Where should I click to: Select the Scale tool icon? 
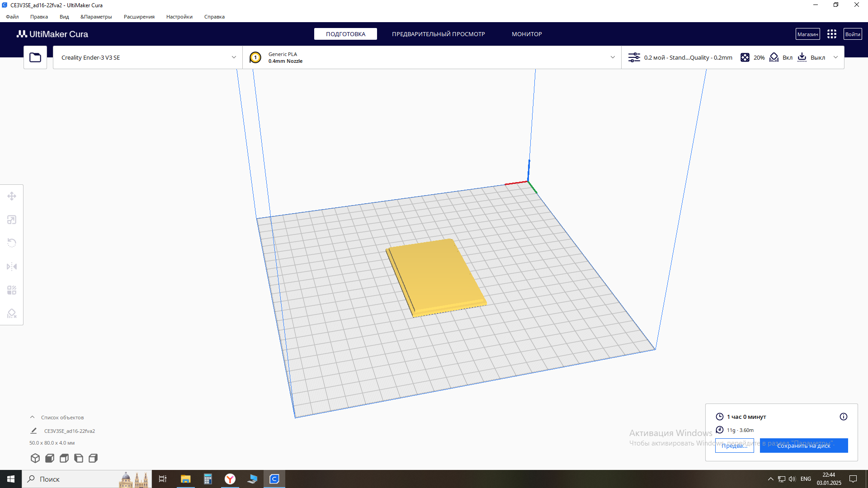12,220
